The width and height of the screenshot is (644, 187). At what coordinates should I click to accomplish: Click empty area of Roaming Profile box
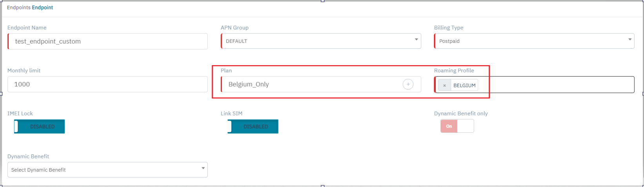[557, 85]
